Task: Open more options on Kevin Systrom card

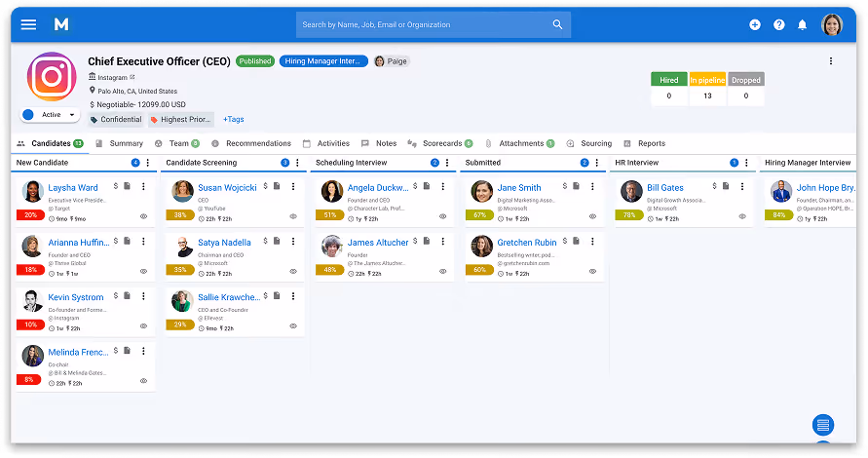Action: [143, 296]
